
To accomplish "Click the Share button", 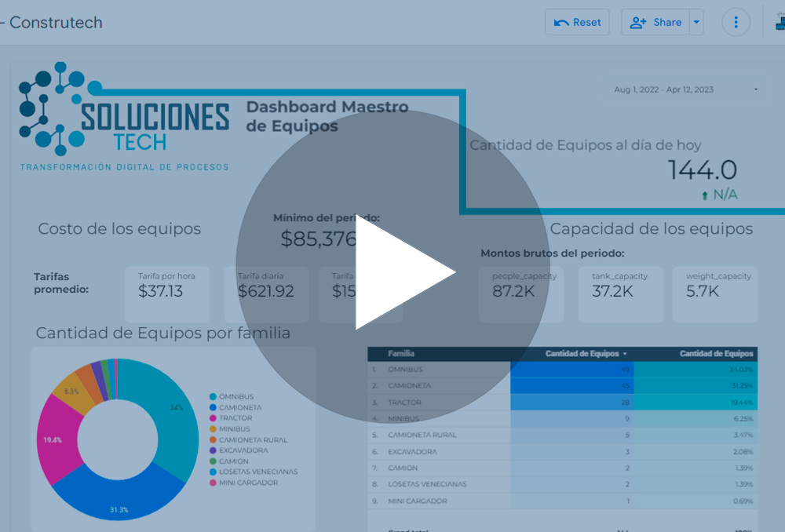I will (656, 22).
